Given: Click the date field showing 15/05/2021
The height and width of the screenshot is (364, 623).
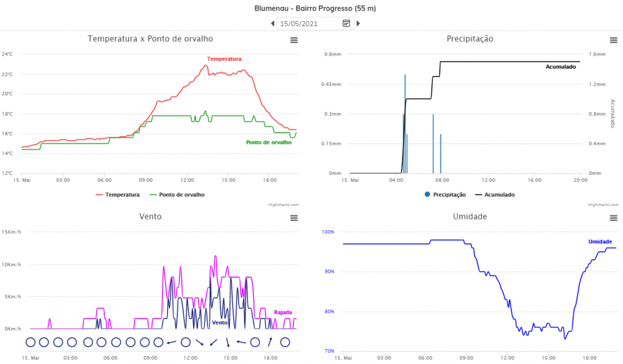Looking at the screenshot, I should (307, 24).
